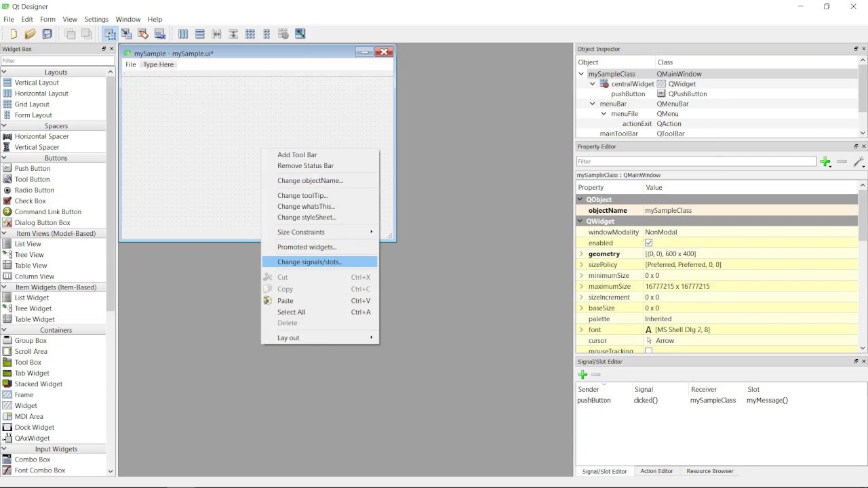The width and height of the screenshot is (868, 488).
Task: Click the Property Editor filter field
Action: (x=696, y=161)
